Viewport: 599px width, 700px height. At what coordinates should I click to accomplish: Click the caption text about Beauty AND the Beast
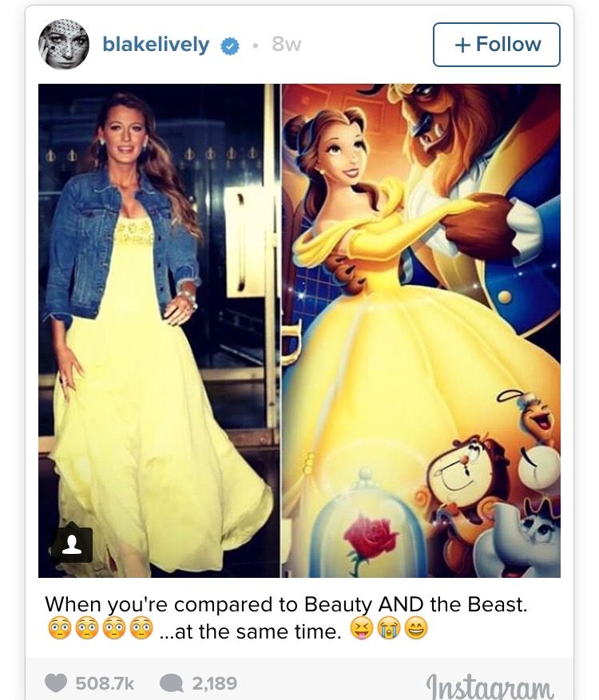[x=286, y=605]
